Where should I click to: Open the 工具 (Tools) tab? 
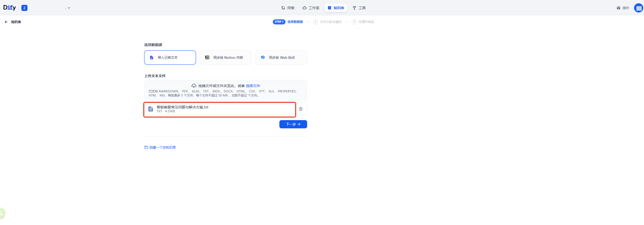pos(359,8)
